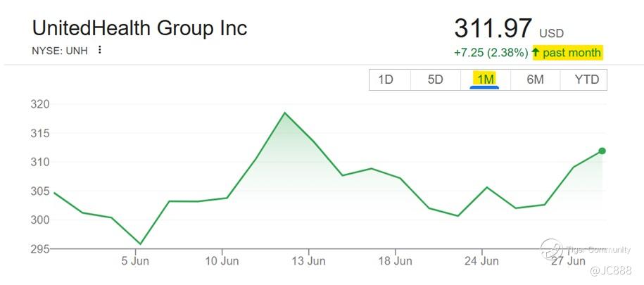644x285 pixels.
Task: Select the 6M time range tab
Action: [535, 80]
